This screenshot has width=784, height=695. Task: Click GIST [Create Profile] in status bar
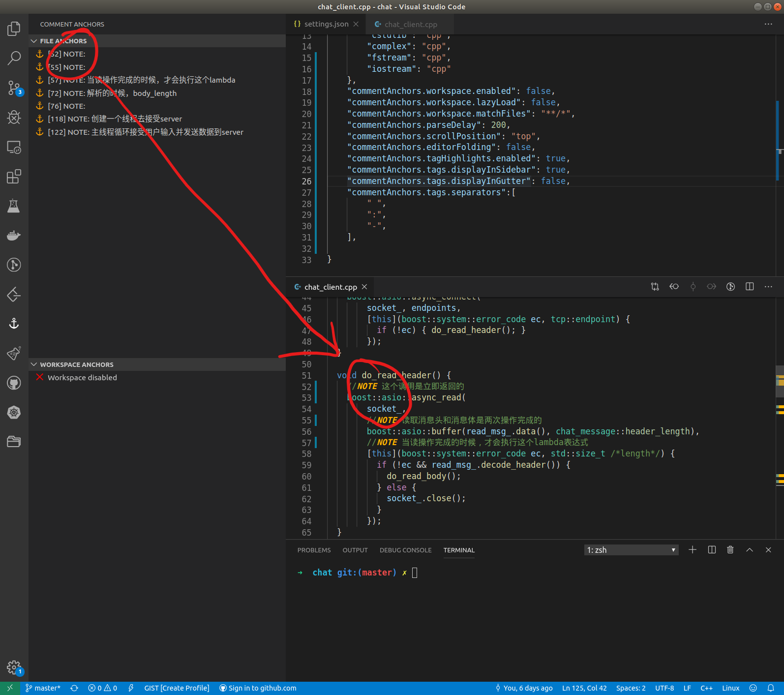(x=177, y=688)
